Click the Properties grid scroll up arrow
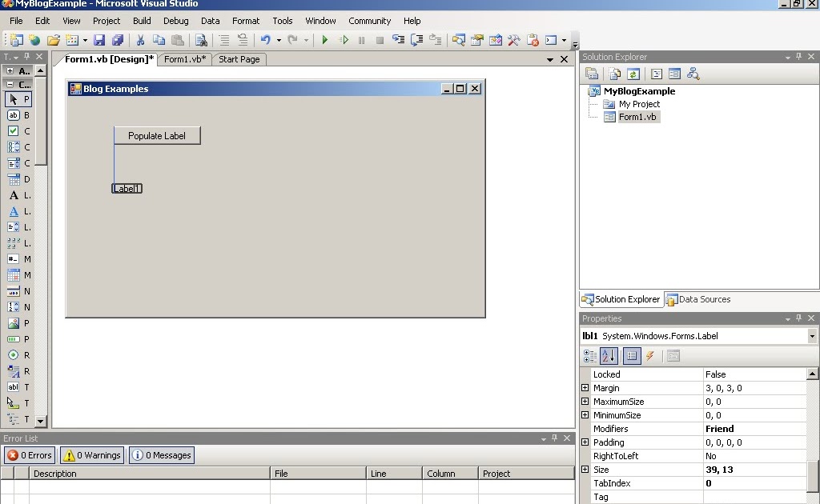 812,374
